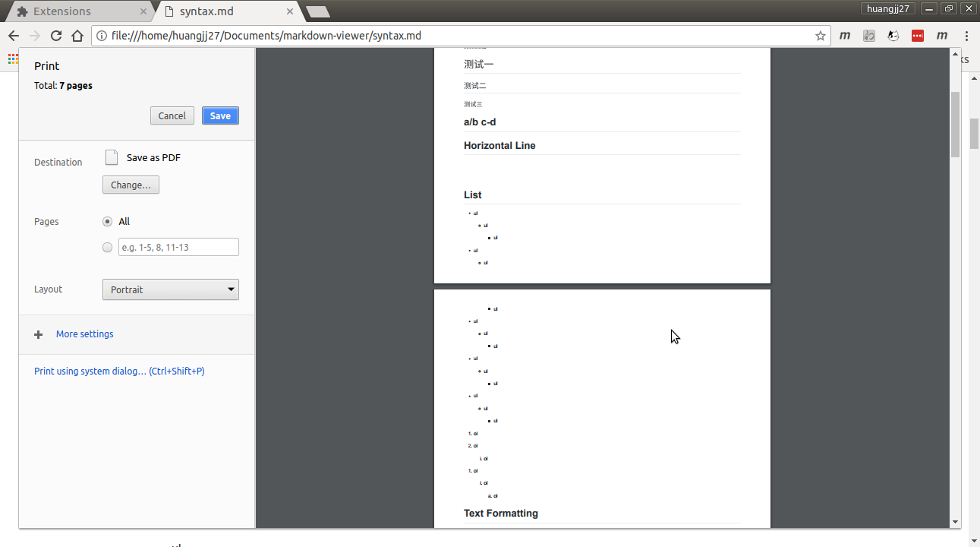Click the preview scrollbar up arrow
Screen dimensions: 980x547
point(955,54)
